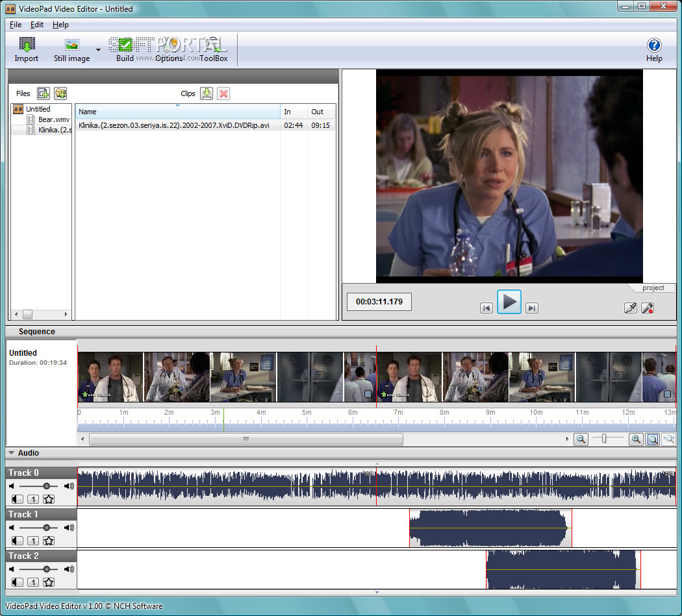
Task: Click the green add clip icon next to Clips
Action: coord(207,93)
